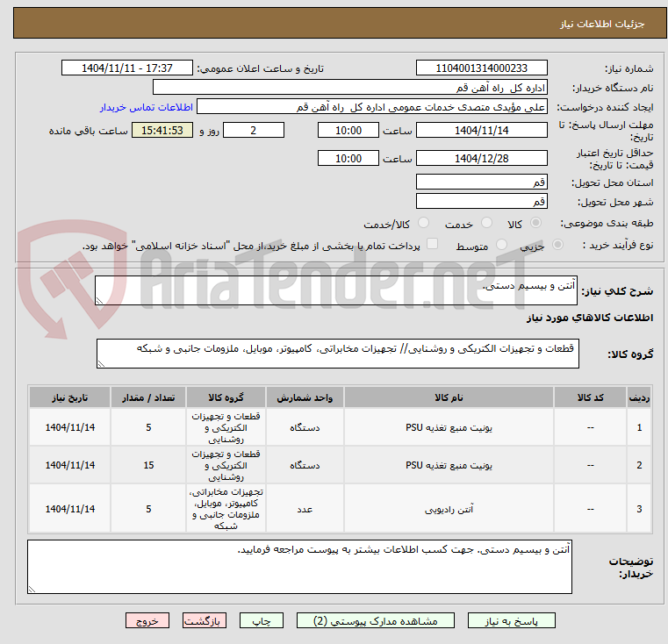668x644 pixels.
Task: Click the date cell 1404/11/14 in row 3
Action: [70, 509]
